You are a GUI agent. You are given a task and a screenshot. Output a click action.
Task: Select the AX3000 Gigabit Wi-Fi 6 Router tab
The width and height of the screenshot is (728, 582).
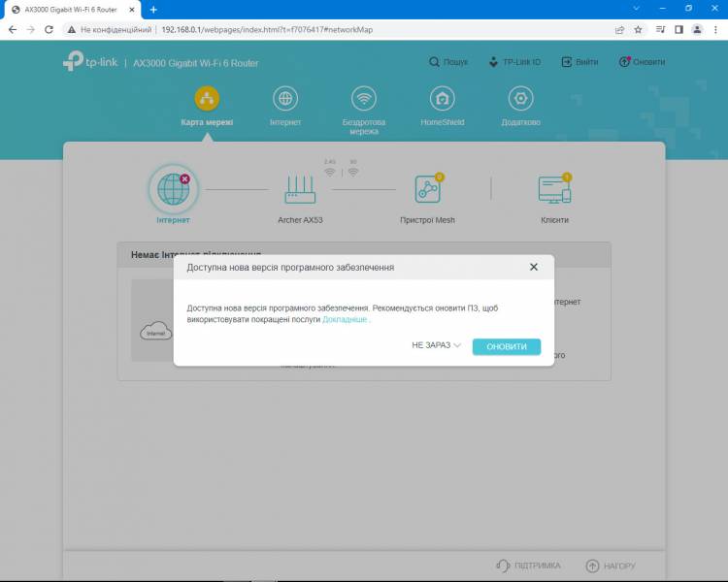(72, 10)
